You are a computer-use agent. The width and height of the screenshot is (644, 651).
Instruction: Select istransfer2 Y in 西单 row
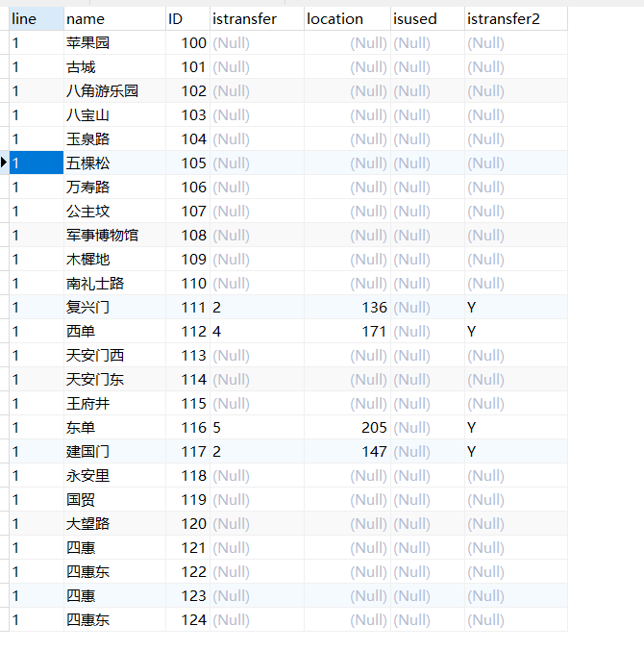pos(516,332)
